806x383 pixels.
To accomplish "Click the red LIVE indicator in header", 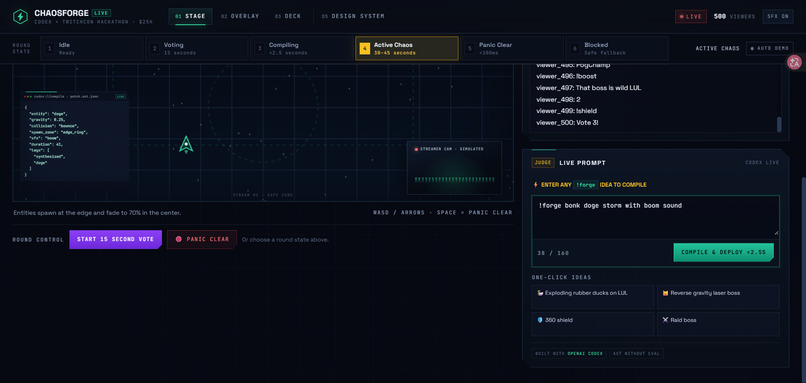I will (x=691, y=16).
